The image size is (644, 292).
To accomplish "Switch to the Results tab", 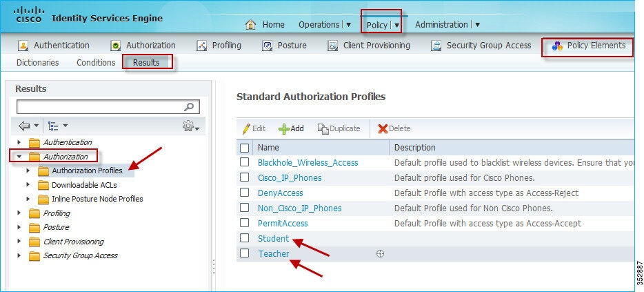I will (x=146, y=63).
